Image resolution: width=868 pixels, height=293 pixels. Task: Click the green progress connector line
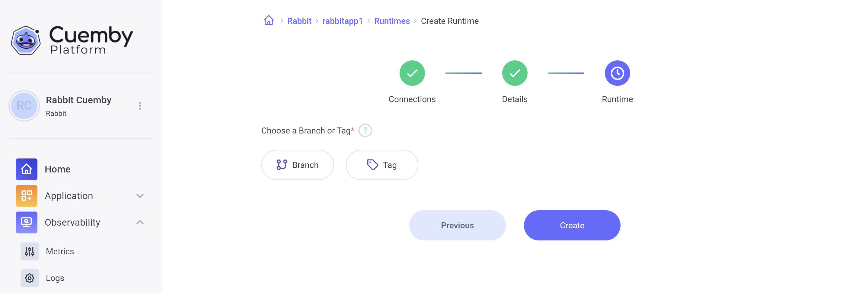(463, 73)
